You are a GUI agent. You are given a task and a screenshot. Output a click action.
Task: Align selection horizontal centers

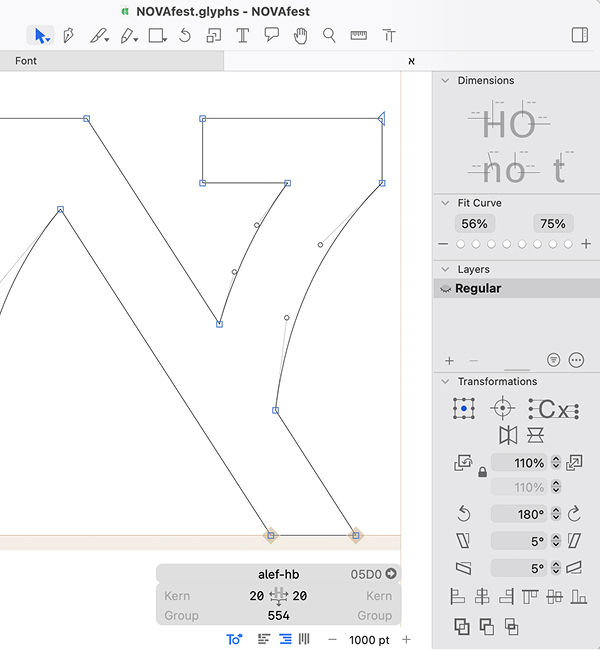pyautogui.click(x=482, y=597)
